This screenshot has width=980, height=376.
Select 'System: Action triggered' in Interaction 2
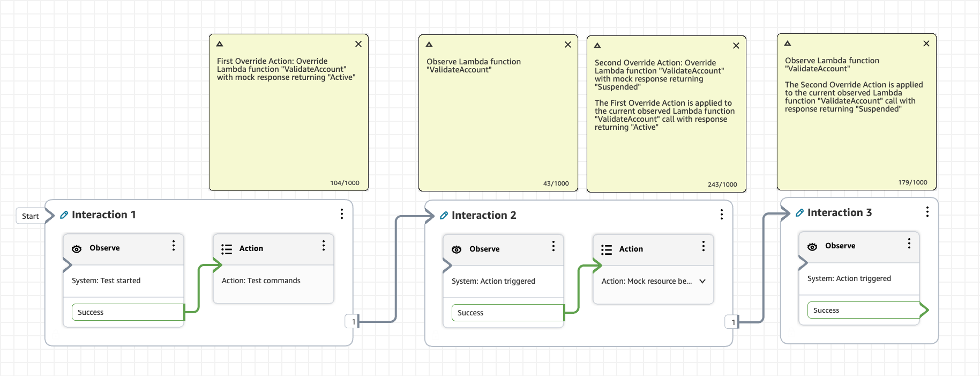[493, 281]
